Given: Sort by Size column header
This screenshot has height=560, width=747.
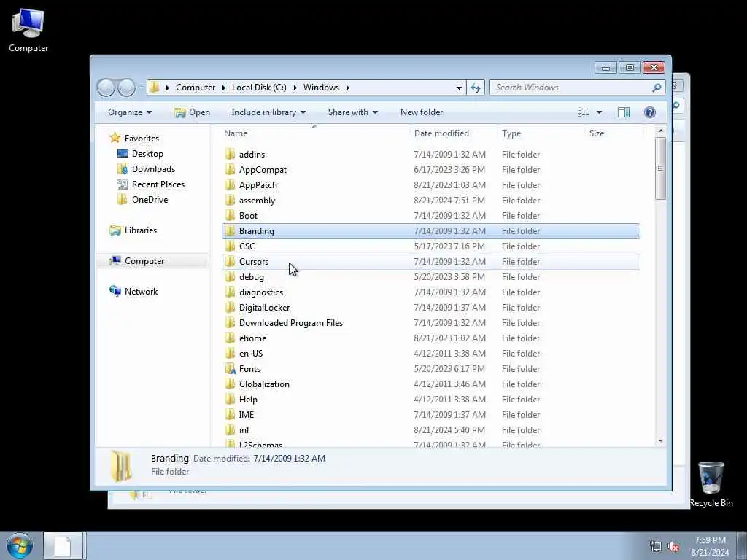Looking at the screenshot, I should 614,133.
